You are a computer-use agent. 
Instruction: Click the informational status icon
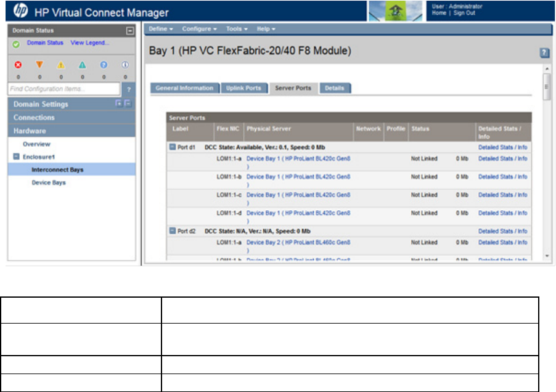pyautogui.click(x=125, y=65)
